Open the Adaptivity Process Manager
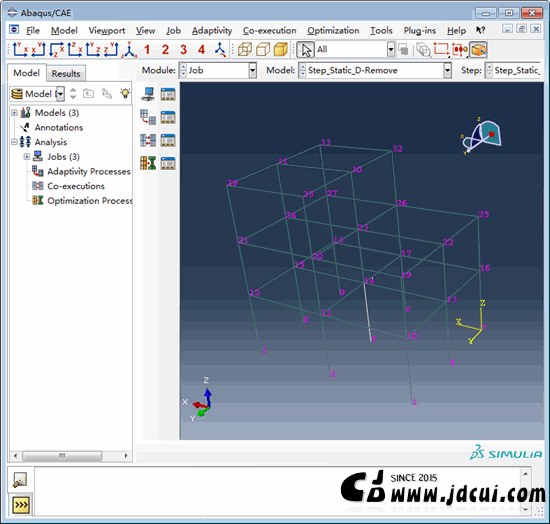The height and width of the screenshot is (524, 550). point(168,117)
